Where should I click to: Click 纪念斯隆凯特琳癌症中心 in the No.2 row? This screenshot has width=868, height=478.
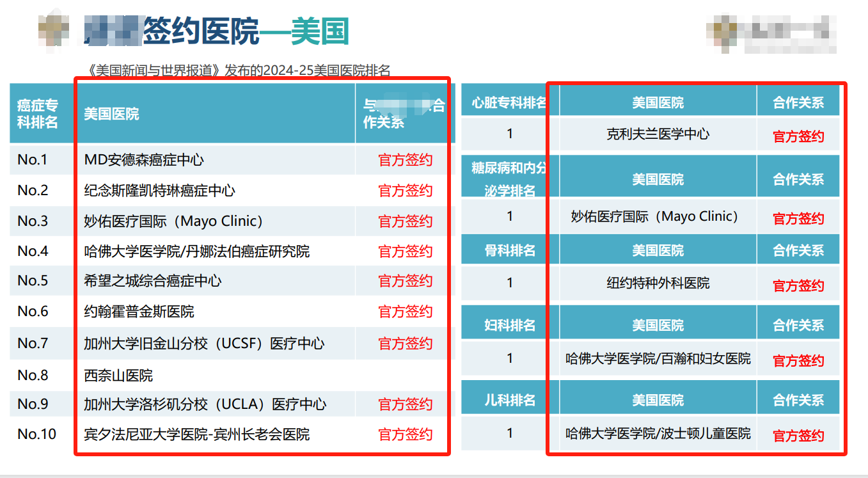(x=159, y=191)
